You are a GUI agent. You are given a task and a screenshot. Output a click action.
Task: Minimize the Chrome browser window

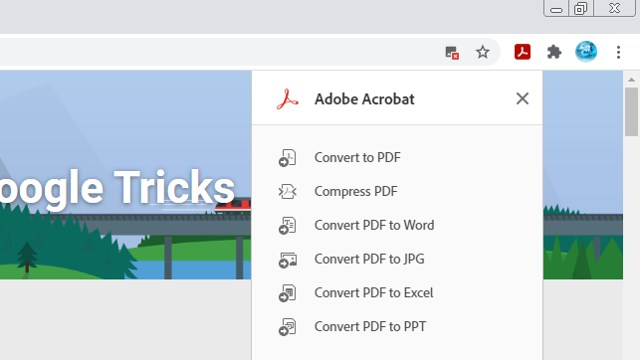click(556, 9)
